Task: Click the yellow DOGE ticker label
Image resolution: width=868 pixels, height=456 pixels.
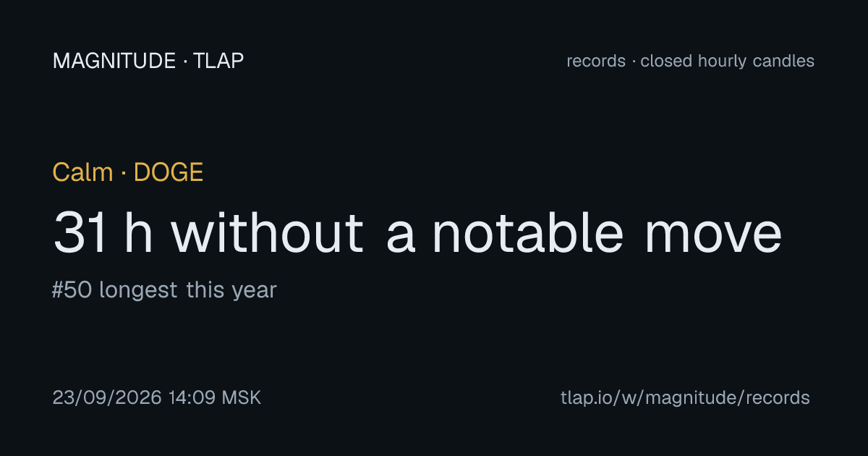Action: [x=169, y=172]
